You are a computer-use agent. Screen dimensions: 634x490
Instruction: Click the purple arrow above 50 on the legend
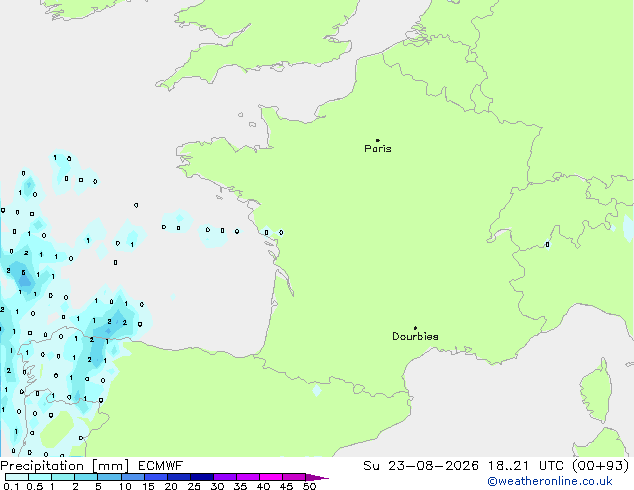[x=316, y=477]
